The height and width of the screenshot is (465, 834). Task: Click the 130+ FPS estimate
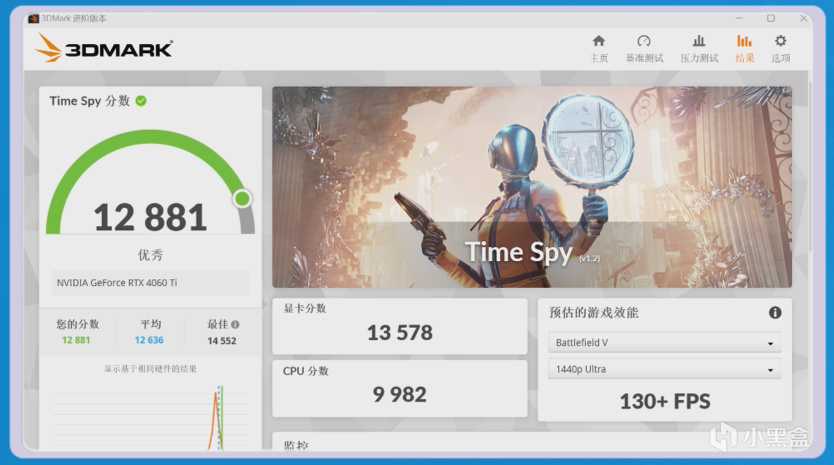pyautogui.click(x=665, y=401)
